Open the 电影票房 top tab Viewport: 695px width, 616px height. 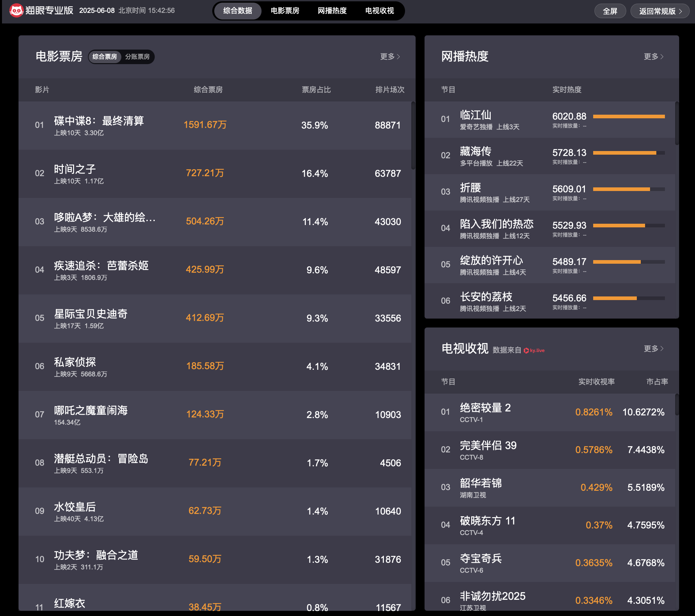click(x=285, y=11)
